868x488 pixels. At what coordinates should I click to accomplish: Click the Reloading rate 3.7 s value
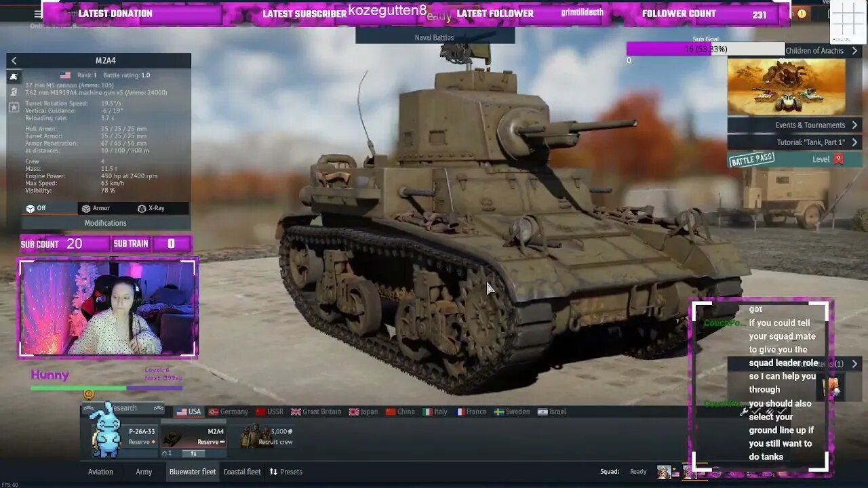pos(108,118)
